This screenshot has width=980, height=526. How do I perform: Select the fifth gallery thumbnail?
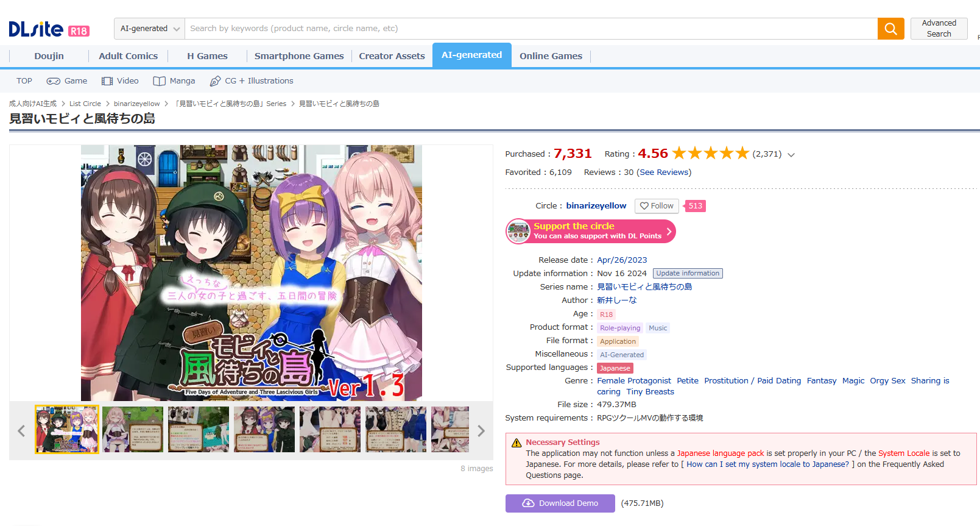click(330, 430)
